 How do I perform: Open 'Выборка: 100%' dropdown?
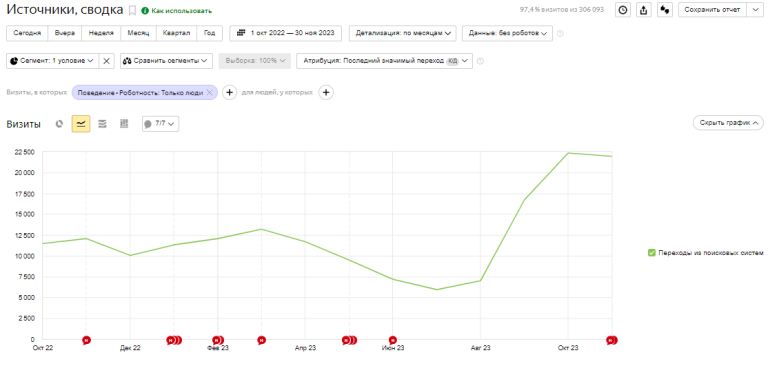click(x=255, y=61)
